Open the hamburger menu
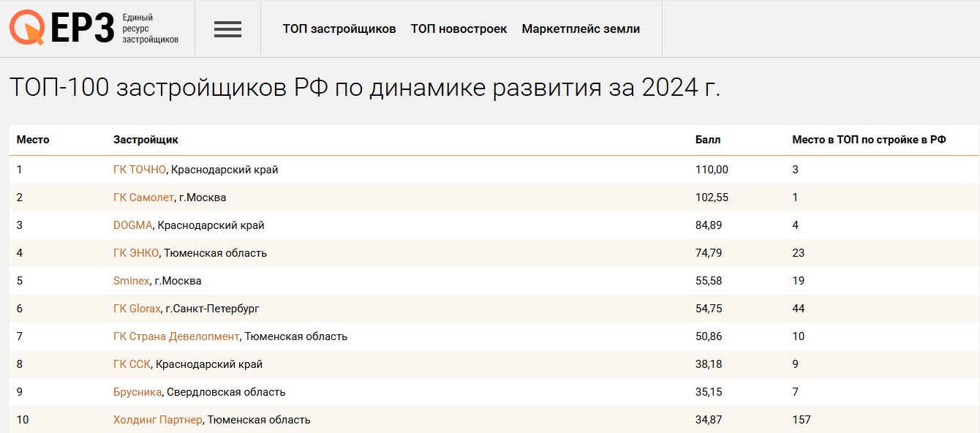 pos(227,29)
